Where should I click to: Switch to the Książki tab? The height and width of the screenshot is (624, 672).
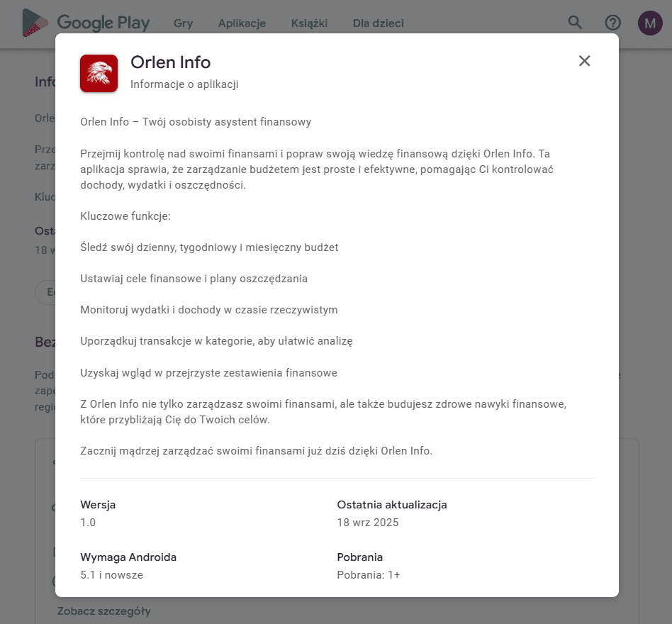click(309, 23)
